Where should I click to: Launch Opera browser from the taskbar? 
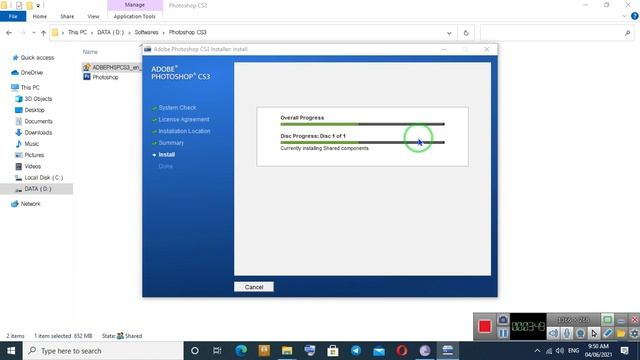click(402, 351)
